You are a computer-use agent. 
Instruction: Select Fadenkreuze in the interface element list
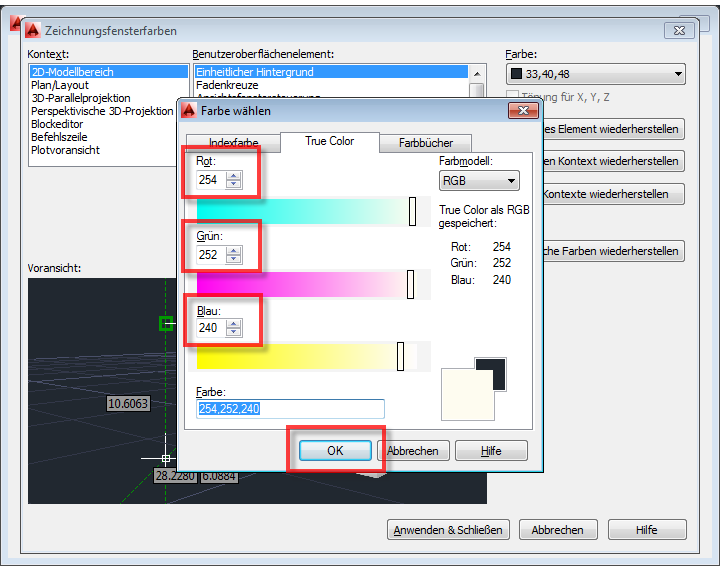pos(229,86)
